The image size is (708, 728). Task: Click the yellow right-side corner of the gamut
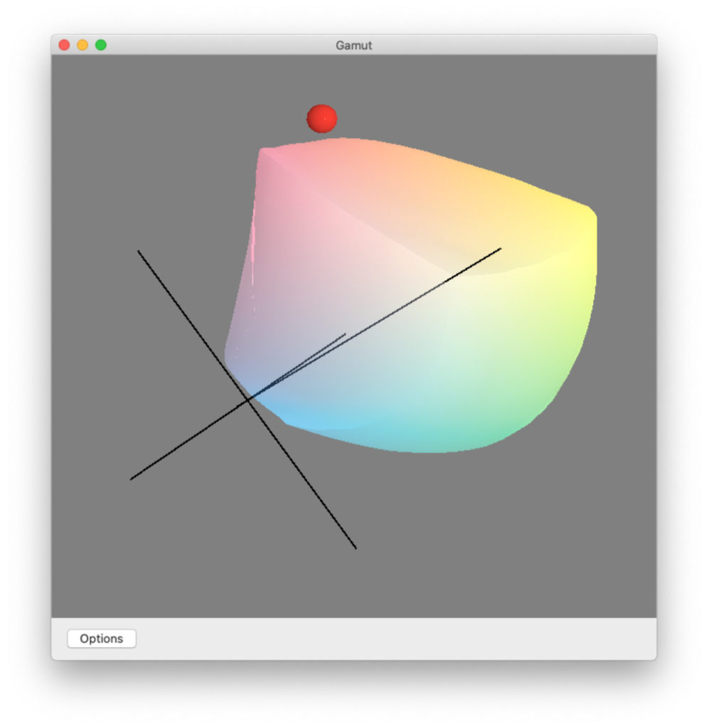(x=592, y=212)
